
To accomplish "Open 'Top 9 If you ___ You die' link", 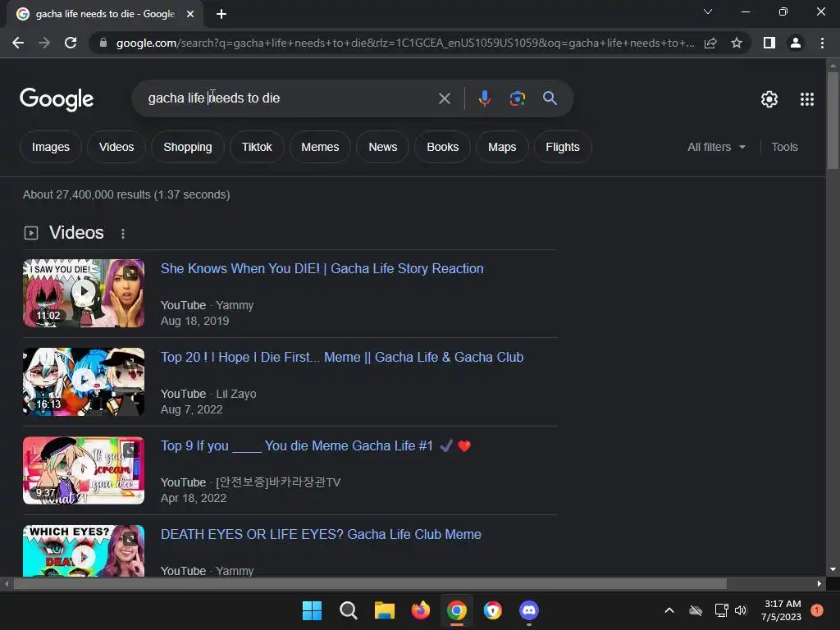I will (x=316, y=445).
